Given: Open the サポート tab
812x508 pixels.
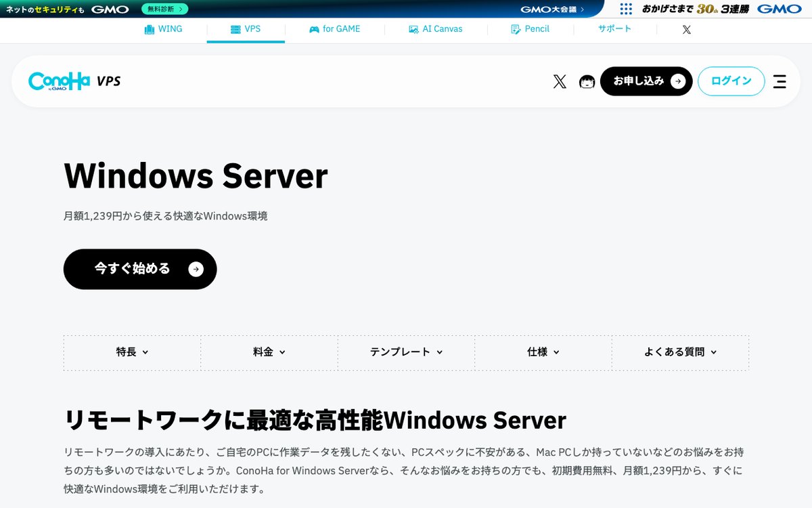Looking at the screenshot, I should click(x=615, y=29).
